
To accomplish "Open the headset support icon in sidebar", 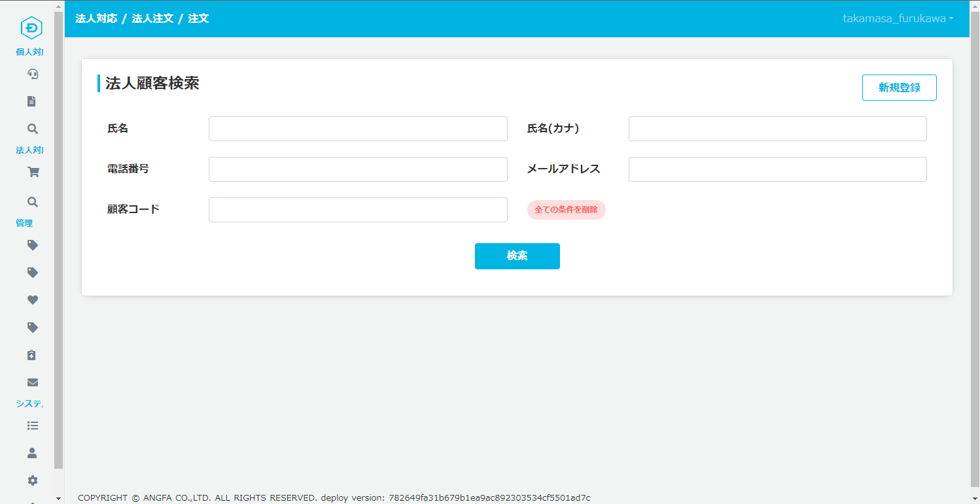I will coord(32,74).
